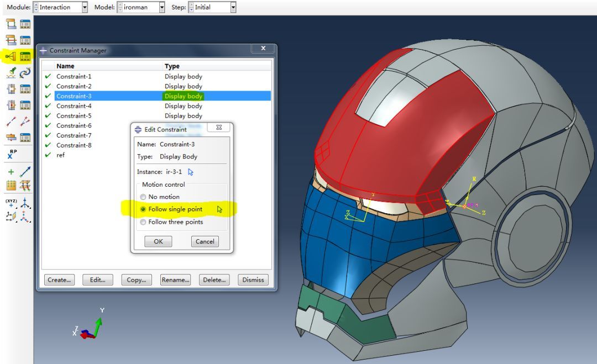Screen dimensions: 597x364
Task: Click the Create Datum Point (XYZ) icon
Action: click(11, 203)
